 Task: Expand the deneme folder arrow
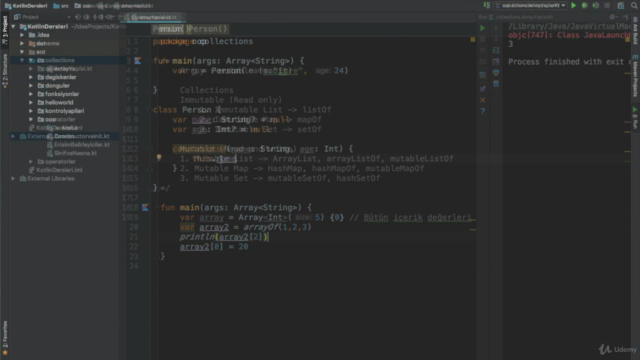pos(22,43)
